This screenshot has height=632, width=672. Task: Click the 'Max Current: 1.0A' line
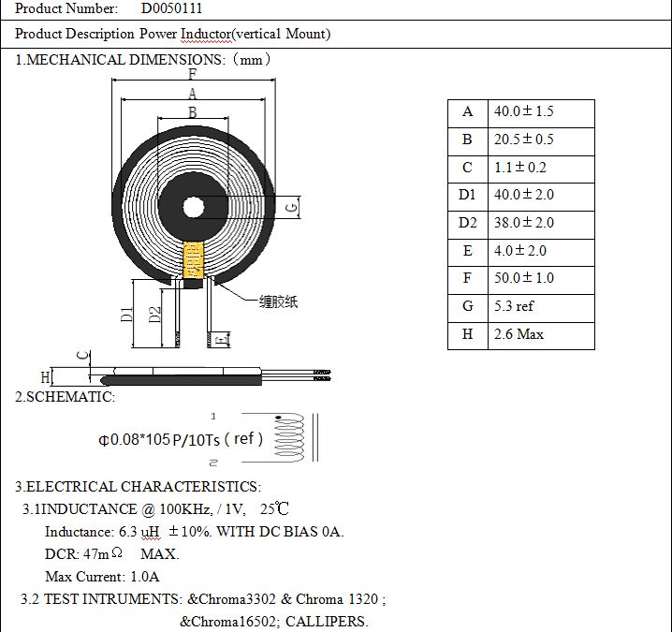(102, 576)
